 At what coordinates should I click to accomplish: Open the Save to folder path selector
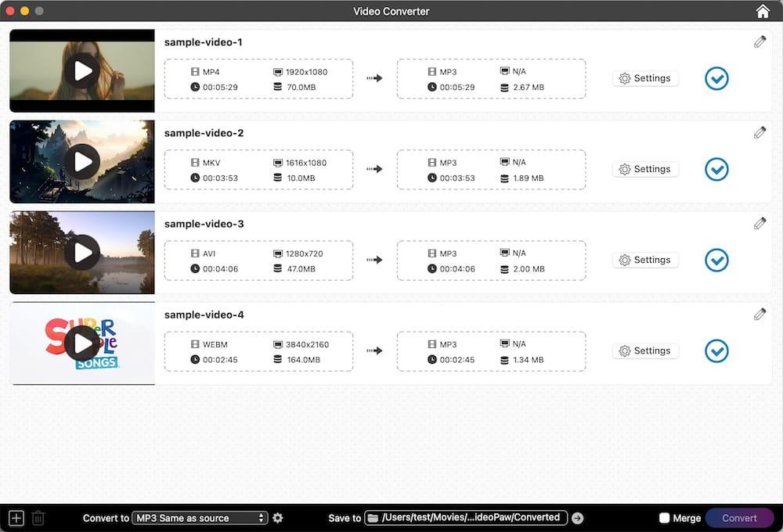[466, 518]
